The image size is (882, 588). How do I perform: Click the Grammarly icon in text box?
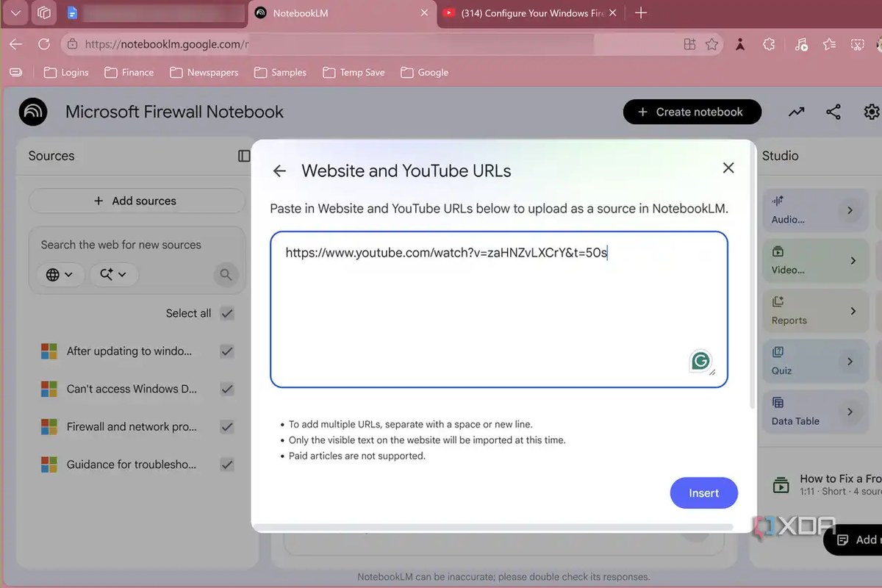pyautogui.click(x=700, y=361)
